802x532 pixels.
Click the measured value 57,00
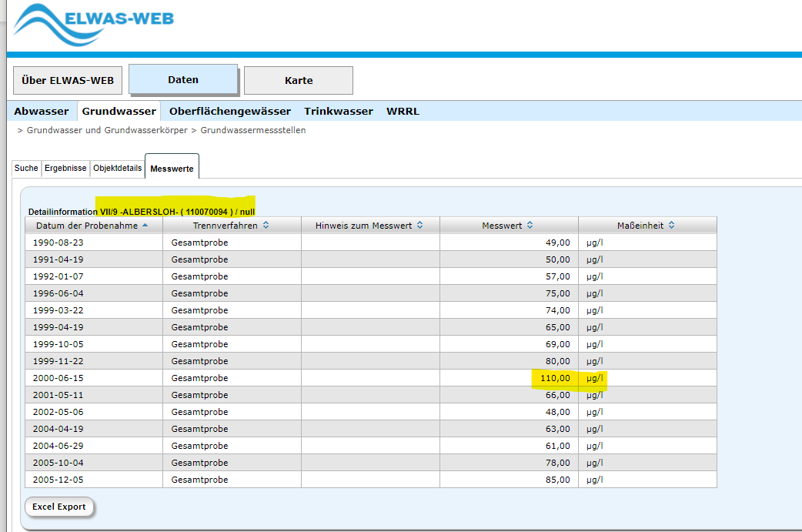pos(557,276)
